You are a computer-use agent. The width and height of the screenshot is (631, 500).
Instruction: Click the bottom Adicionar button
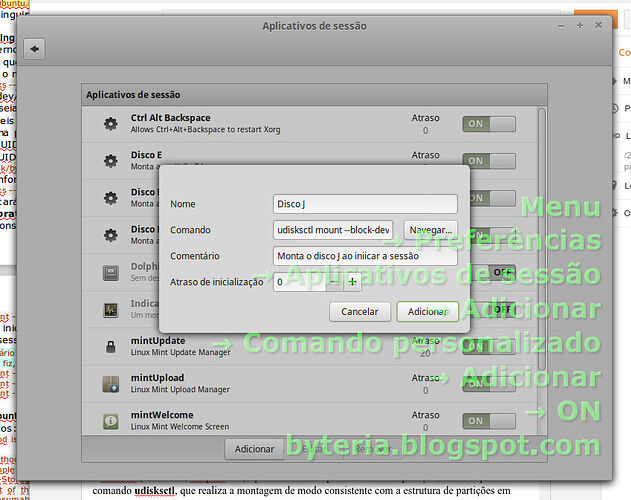pos(254,449)
